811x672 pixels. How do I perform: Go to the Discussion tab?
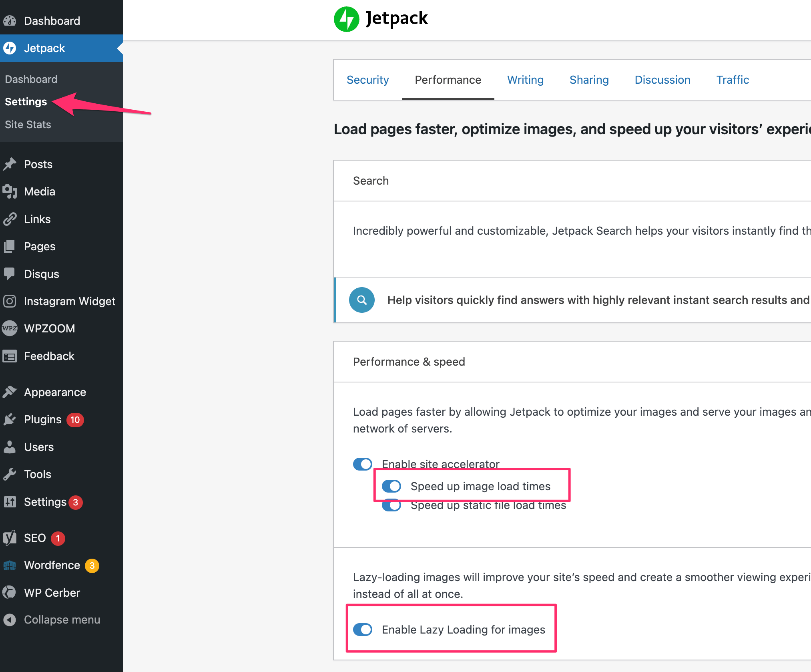[x=662, y=80]
